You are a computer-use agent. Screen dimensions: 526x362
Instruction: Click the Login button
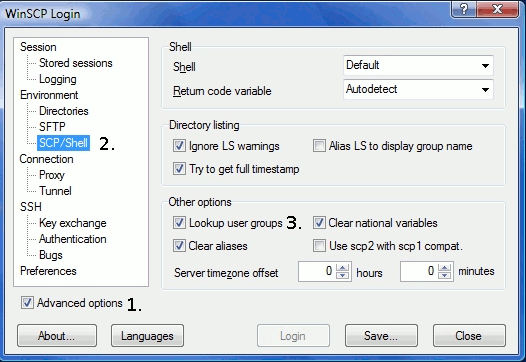[x=293, y=335]
